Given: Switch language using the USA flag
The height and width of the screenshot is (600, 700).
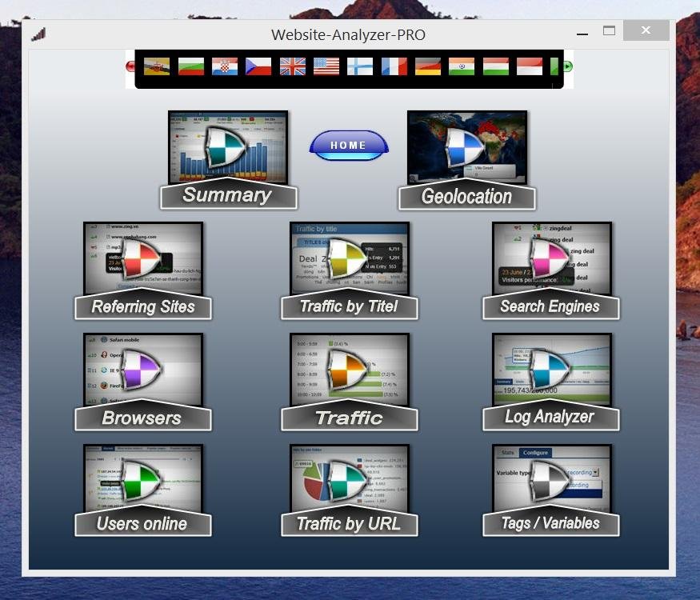Looking at the screenshot, I should (326, 67).
